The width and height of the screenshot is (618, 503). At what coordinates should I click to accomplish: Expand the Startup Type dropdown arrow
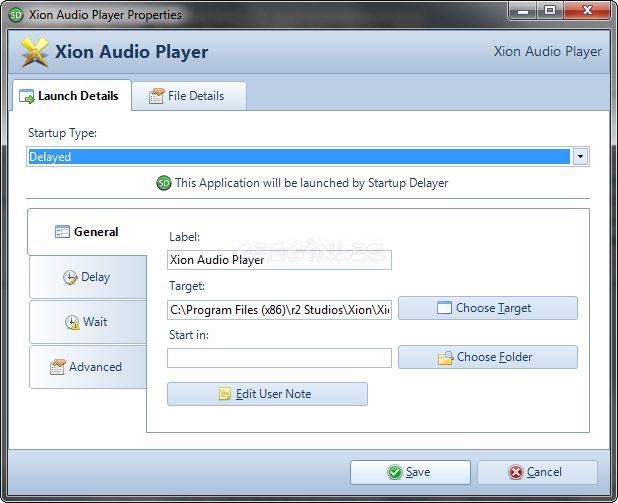click(x=580, y=156)
